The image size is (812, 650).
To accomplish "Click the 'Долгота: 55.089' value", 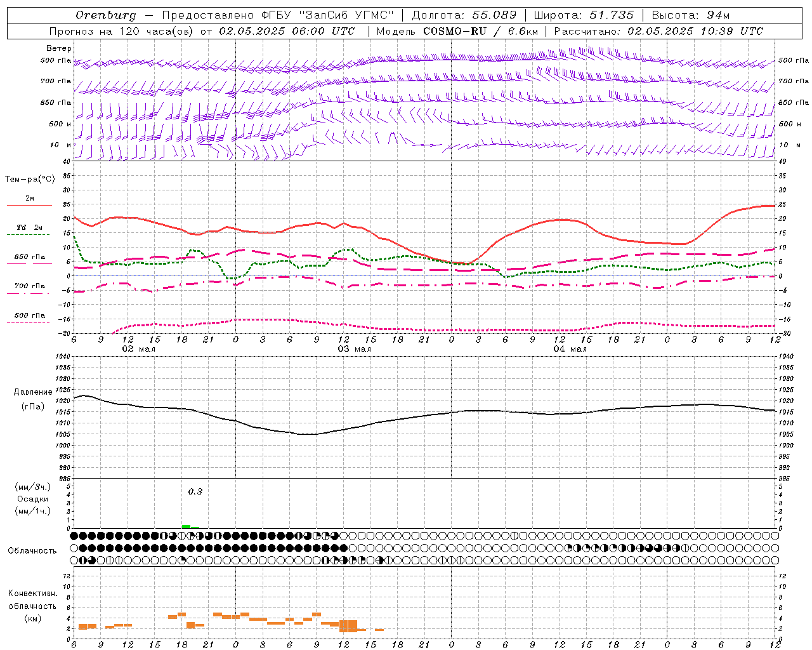I will [x=464, y=15].
